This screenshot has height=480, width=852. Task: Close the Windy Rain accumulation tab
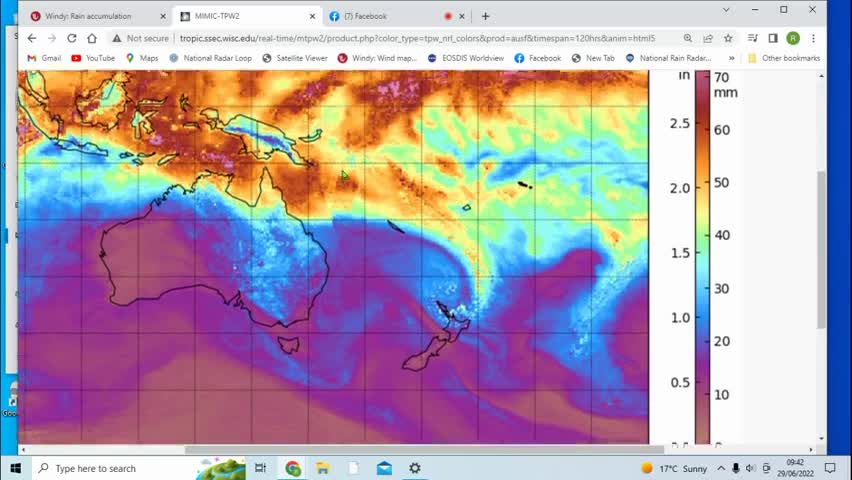click(162, 16)
